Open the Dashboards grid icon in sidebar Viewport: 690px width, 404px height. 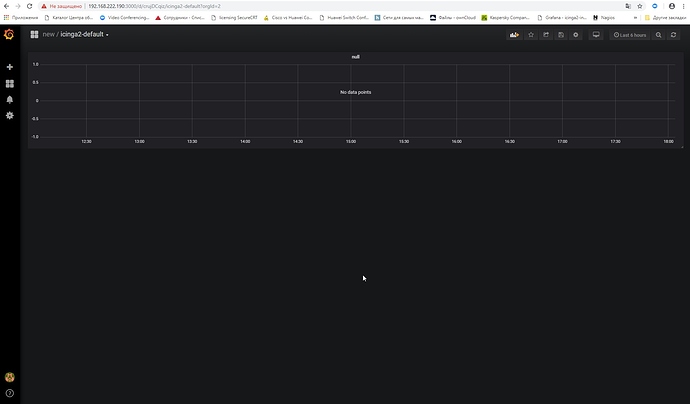[x=10, y=84]
